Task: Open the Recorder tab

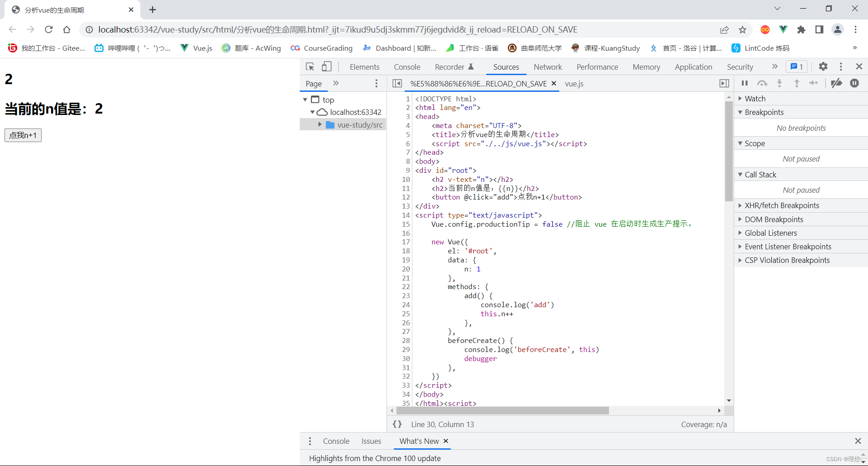Action: point(454,67)
